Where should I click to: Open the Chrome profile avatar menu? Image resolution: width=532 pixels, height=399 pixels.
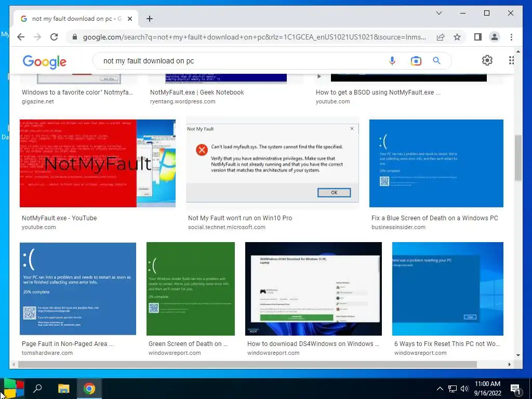pos(495,37)
